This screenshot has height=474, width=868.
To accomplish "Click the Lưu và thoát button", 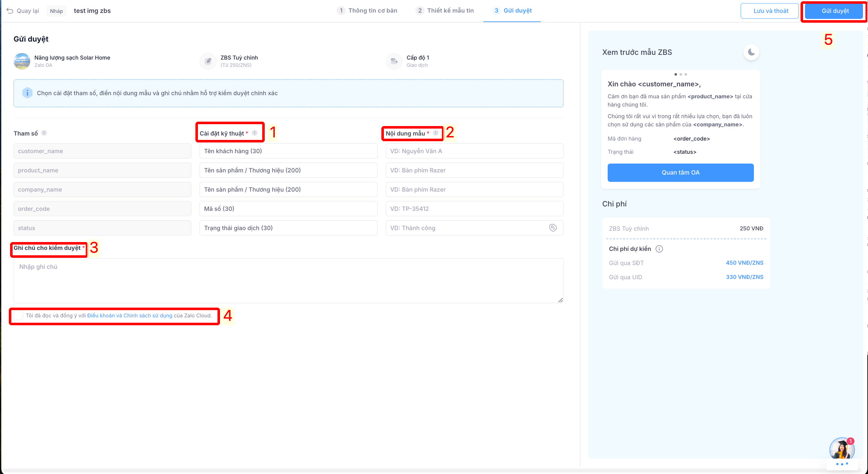I will [x=770, y=11].
